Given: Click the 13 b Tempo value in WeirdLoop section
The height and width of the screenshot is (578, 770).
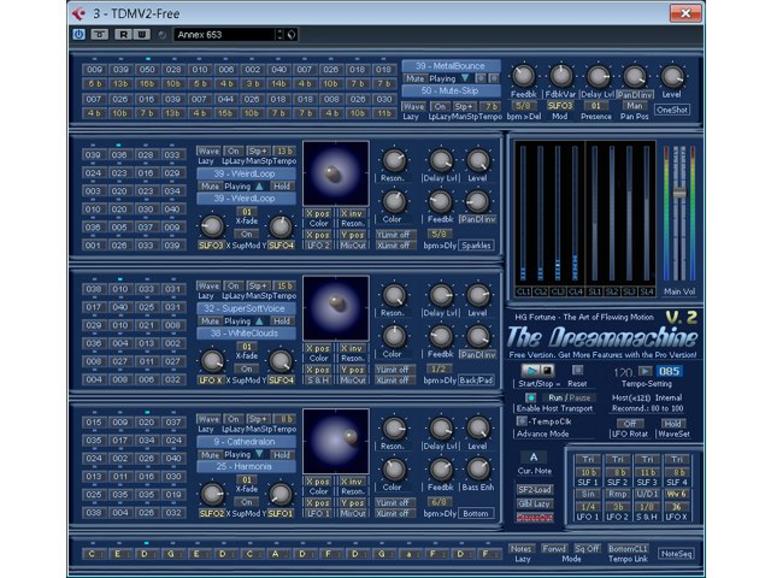Looking at the screenshot, I should click(x=284, y=151).
